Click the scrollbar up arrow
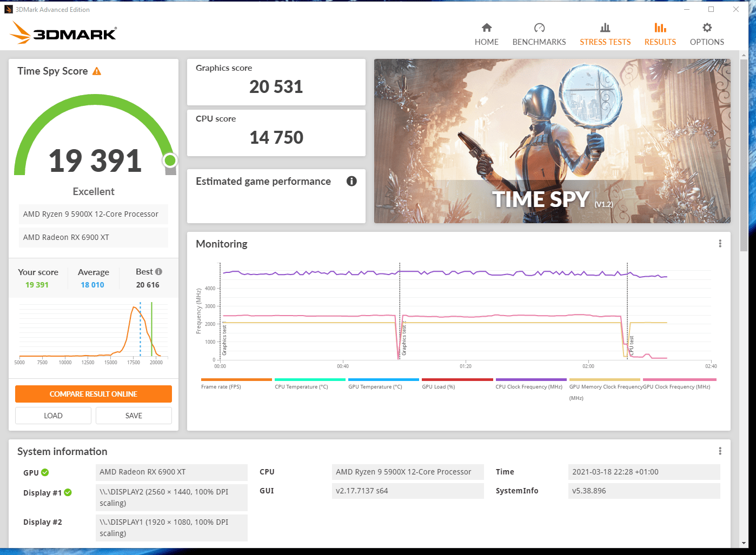Screen dimensions: 756x555 coord(744,55)
